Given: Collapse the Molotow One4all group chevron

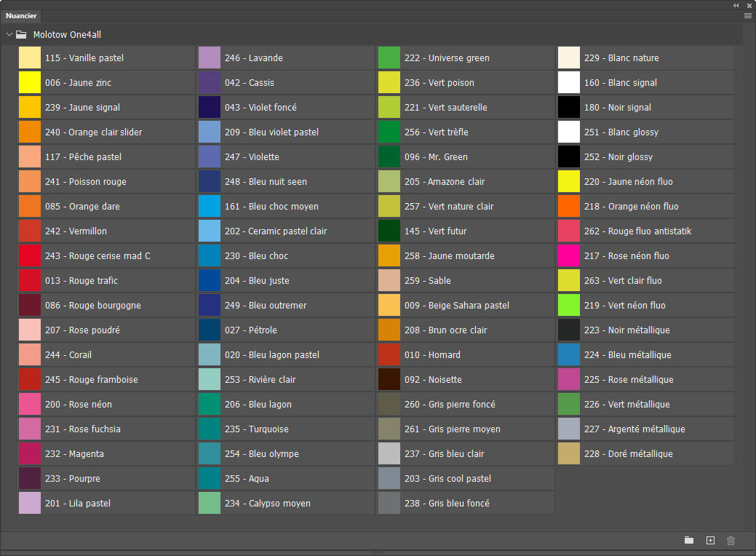Looking at the screenshot, I should (9, 35).
